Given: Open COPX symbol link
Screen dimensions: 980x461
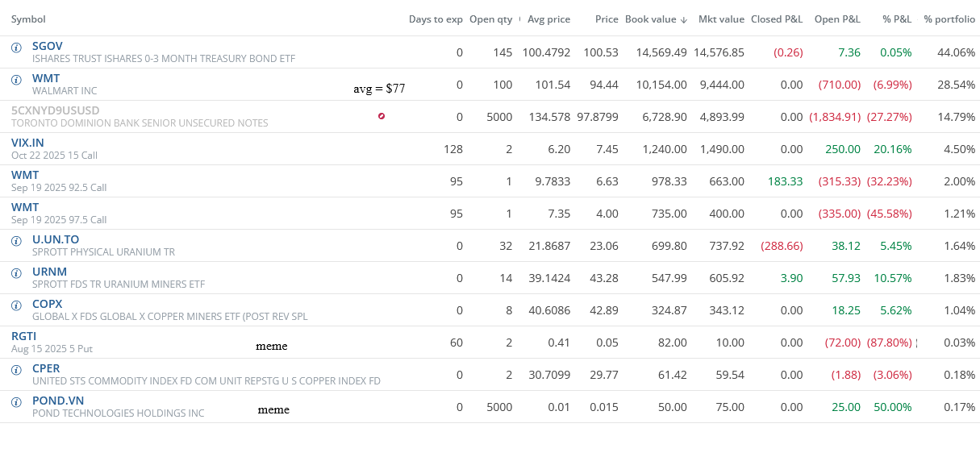Looking at the screenshot, I should pos(47,304).
